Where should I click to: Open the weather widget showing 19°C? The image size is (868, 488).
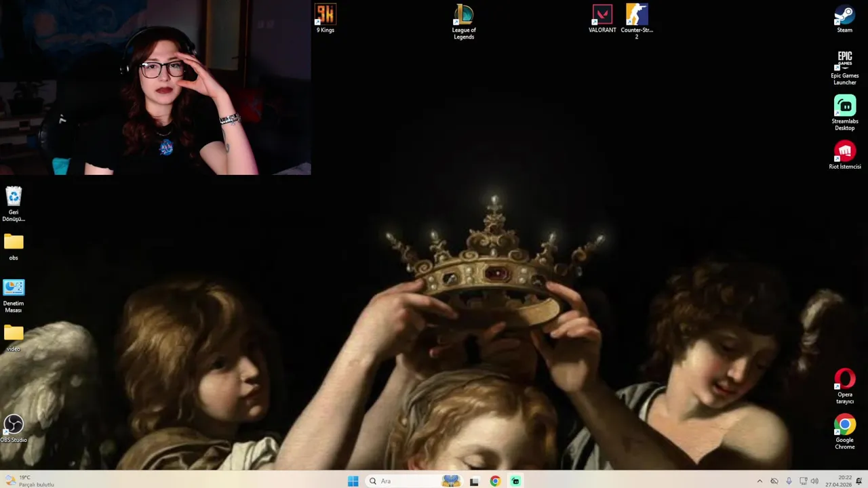point(28,481)
